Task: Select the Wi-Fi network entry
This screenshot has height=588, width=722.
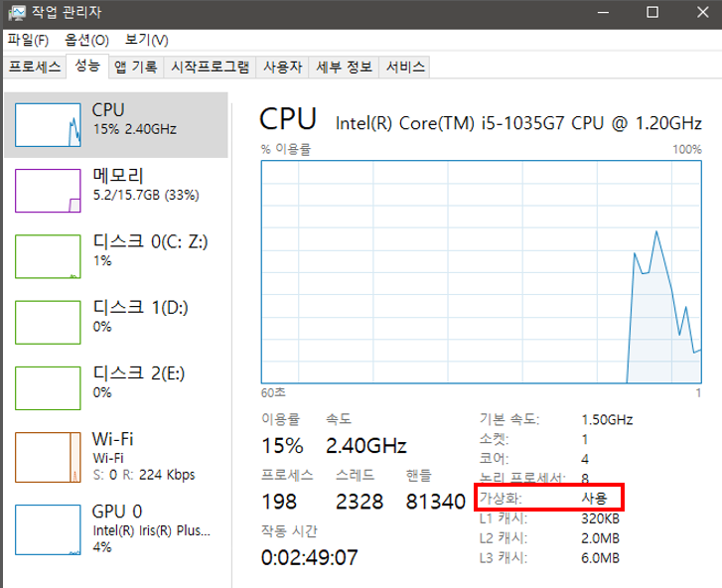Action: click(116, 457)
